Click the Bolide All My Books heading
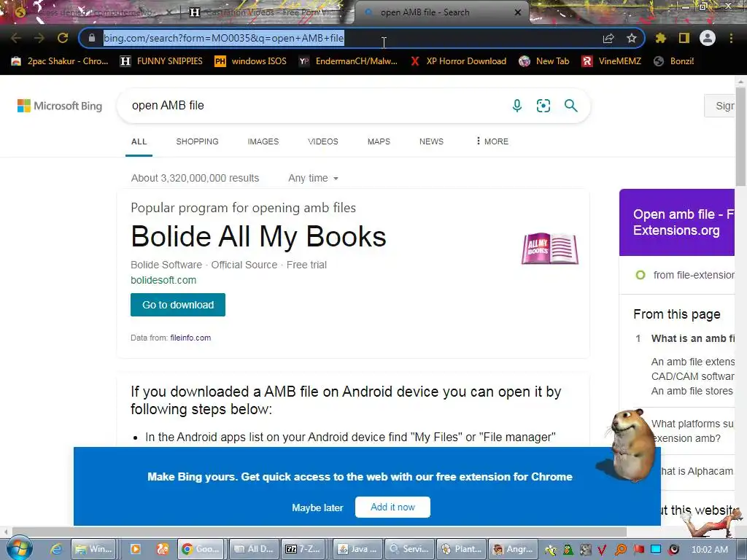Viewport: 747px width, 560px height. 258,237
